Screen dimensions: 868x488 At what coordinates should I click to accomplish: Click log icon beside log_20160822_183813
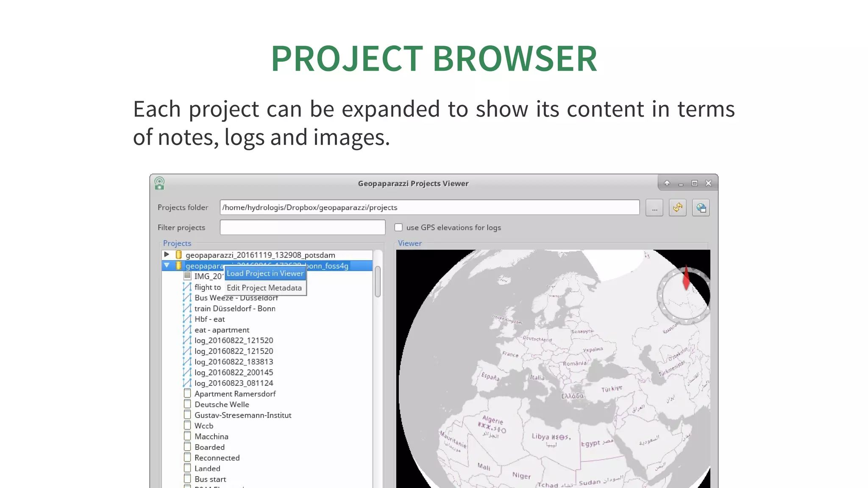[x=187, y=362]
